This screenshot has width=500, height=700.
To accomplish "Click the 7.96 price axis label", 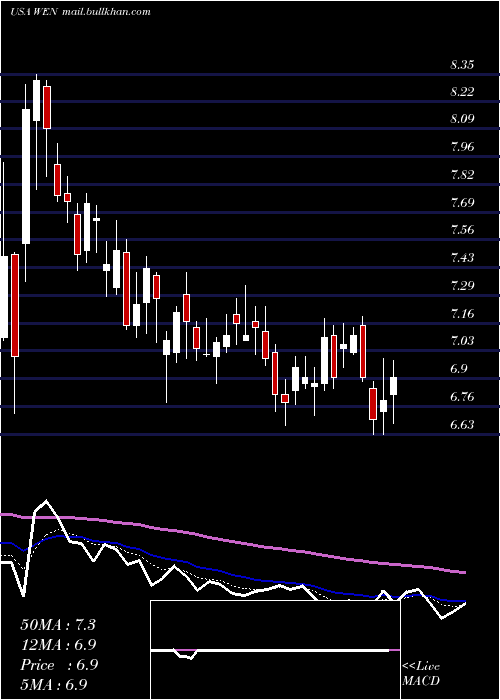I will pyautogui.click(x=462, y=147).
